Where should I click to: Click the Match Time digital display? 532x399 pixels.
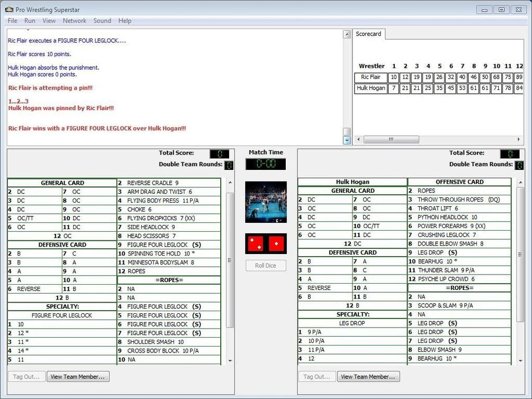(x=266, y=164)
